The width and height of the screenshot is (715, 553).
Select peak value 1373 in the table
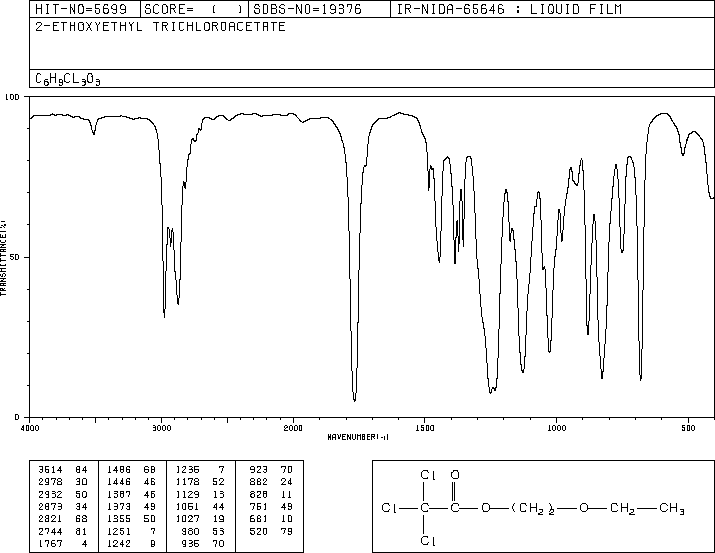pos(119,506)
